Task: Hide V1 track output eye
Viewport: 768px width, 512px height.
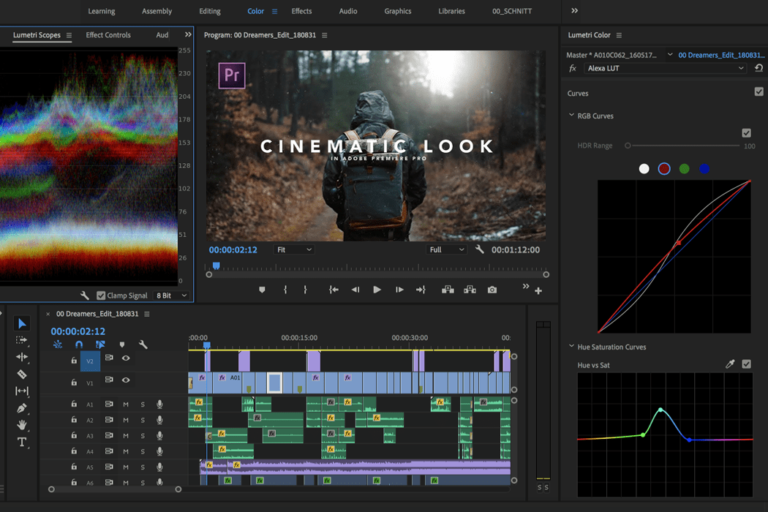Action: [x=126, y=380]
